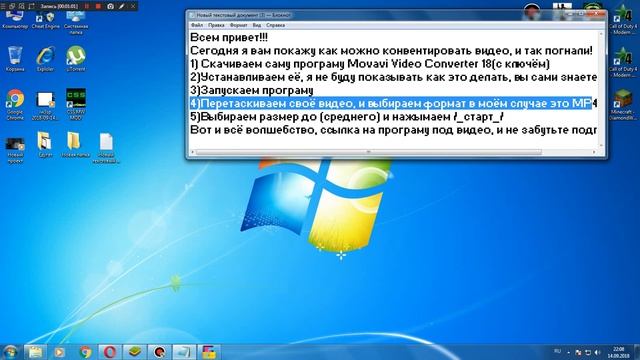The height and width of the screenshot is (360, 640).
Task: Click the line '3)Запускаем програму'
Action: (x=252, y=90)
